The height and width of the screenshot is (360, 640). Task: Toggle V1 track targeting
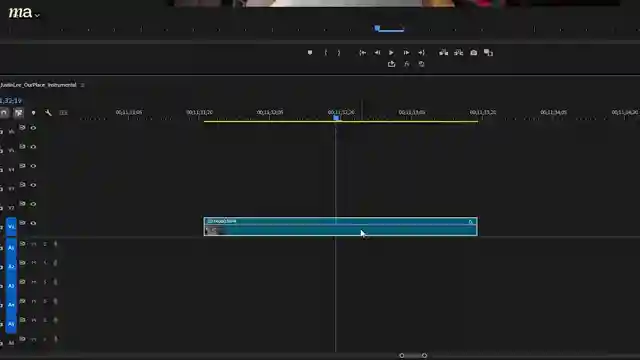pos(11,227)
